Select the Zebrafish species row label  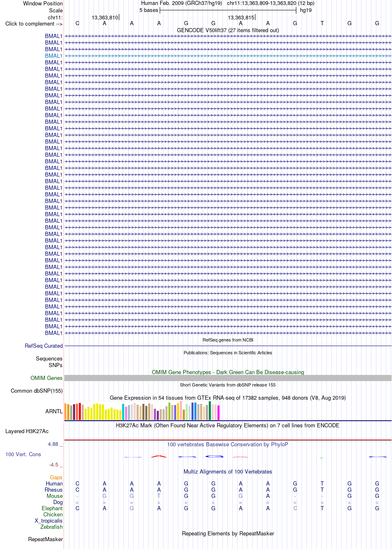click(52, 527)
